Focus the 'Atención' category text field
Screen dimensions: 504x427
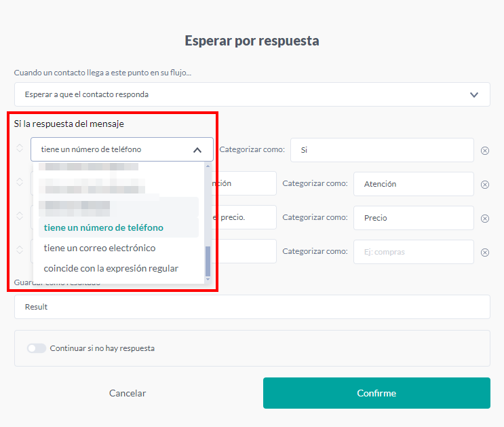coord(413,184)
